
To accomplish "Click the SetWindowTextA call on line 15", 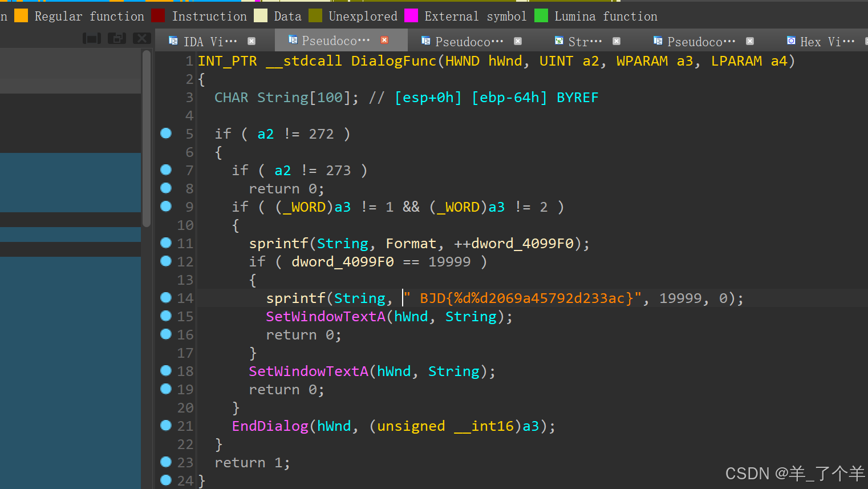I will [x=325, y=316].
